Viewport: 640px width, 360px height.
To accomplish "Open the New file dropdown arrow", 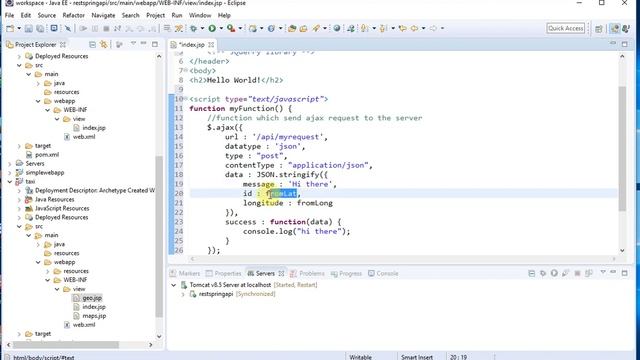I will pyautogui.click(x=19, y=29).
